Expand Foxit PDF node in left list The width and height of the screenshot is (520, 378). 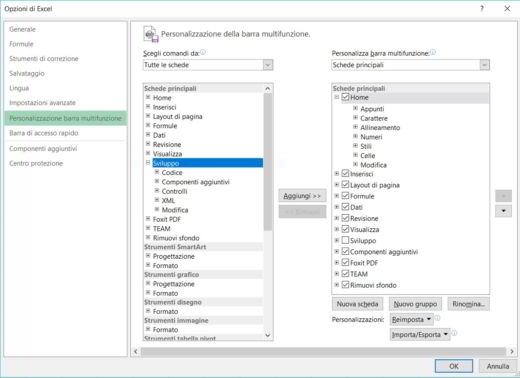148,219
